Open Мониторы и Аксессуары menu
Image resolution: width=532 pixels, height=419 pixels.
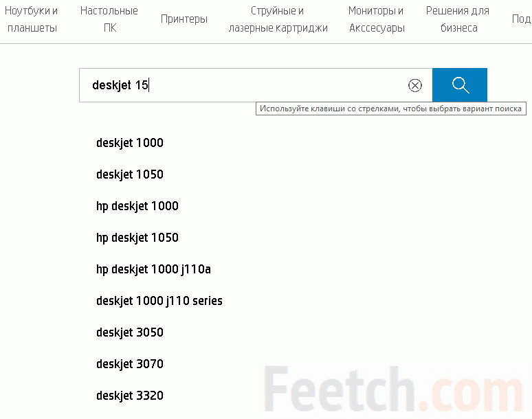pyautogui.click(x=377, y=20)
